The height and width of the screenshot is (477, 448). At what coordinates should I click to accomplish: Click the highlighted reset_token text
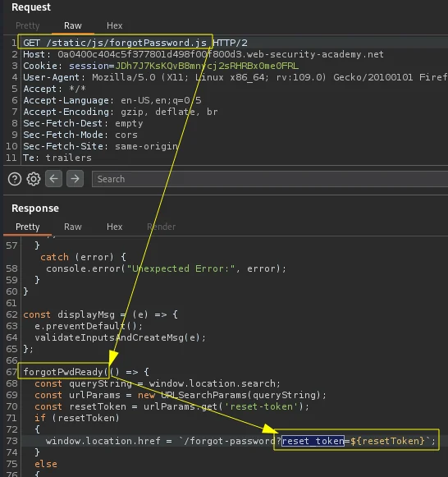(313, 441)
